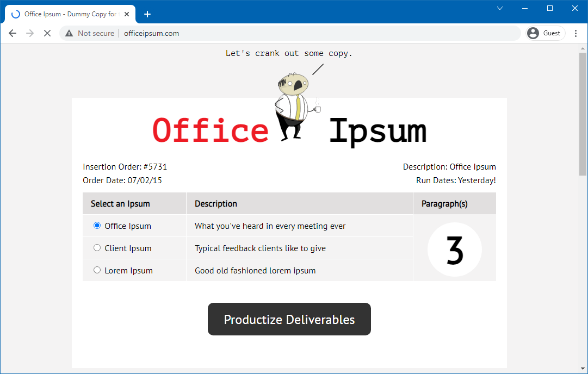Select the Lorem Ipsum radio button

click(97, 270)
